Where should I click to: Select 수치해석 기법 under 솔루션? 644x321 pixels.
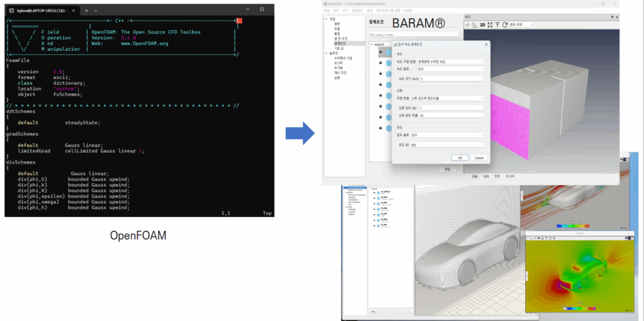343,58
